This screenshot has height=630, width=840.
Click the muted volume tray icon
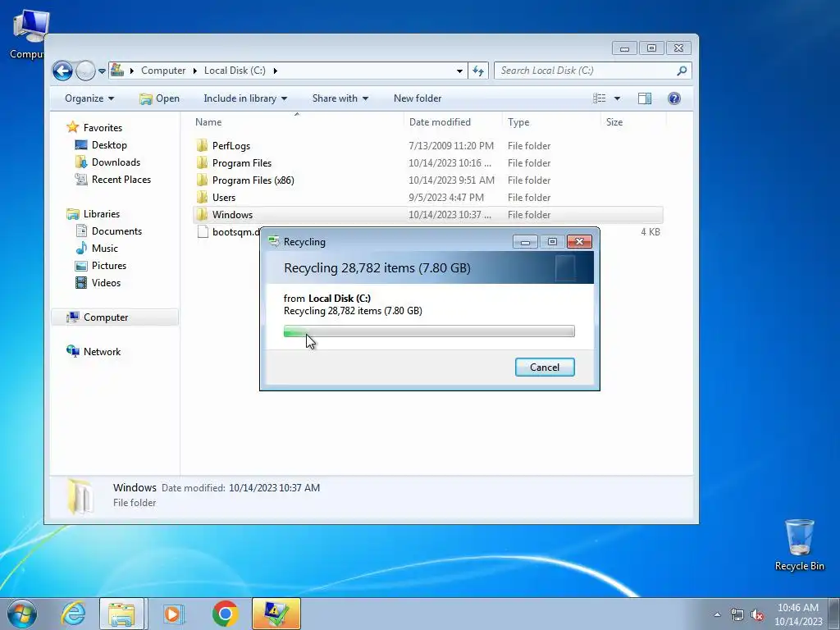[757, 614]
